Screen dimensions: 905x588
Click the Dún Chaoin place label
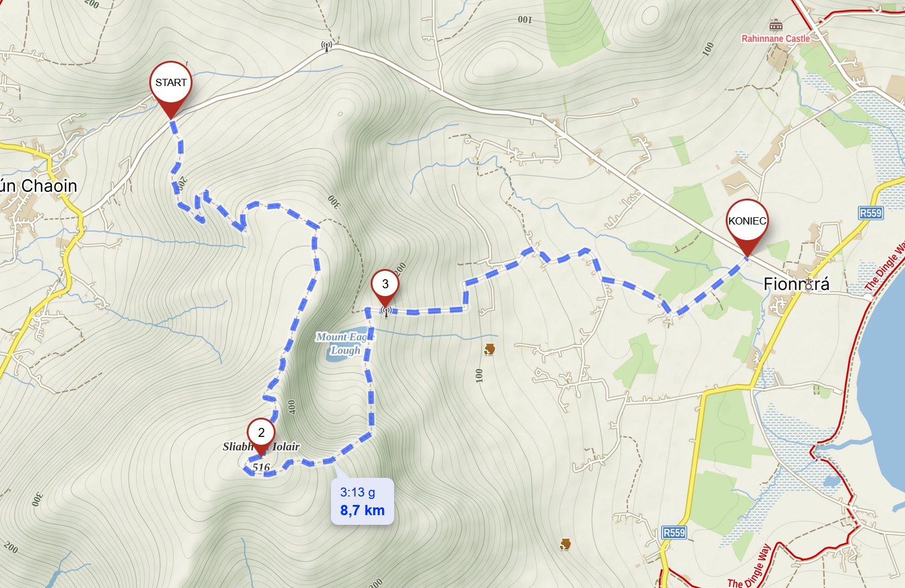click(39, 186)
